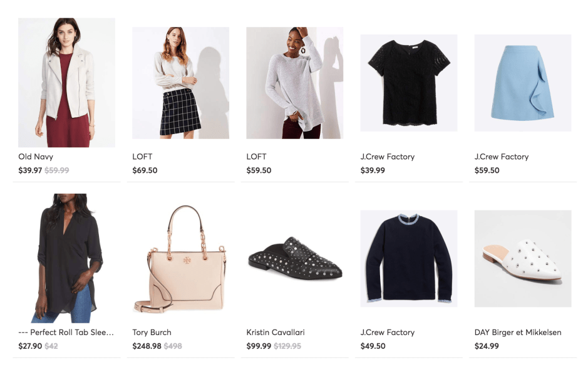The height and width of the screenshot is (379, 588).
Task: Click the DAY Birger et Mikkelsen label
Action: tap(517, 332)
